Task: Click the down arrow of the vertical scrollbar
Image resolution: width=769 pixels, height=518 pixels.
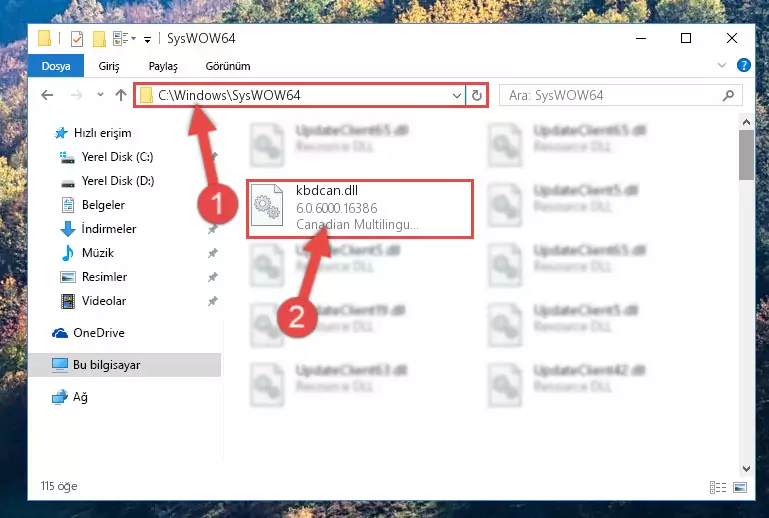Action: (746, 468)
